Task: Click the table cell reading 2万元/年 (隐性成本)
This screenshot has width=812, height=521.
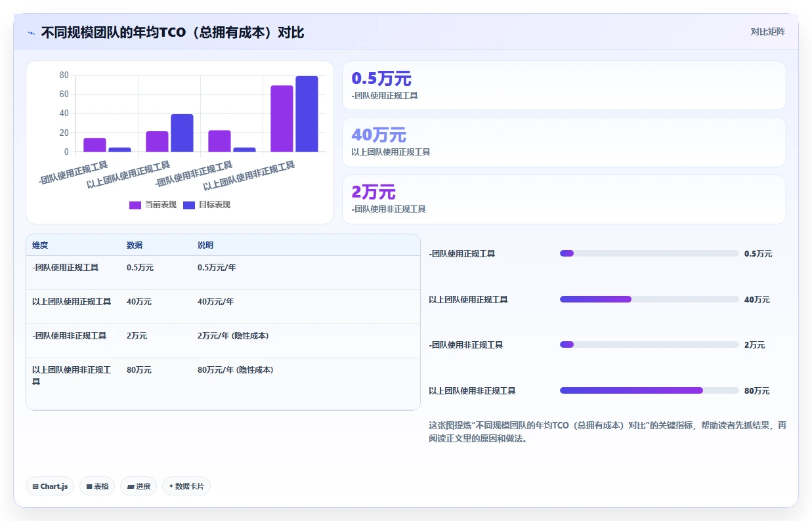Action: (x=233, y=336)
